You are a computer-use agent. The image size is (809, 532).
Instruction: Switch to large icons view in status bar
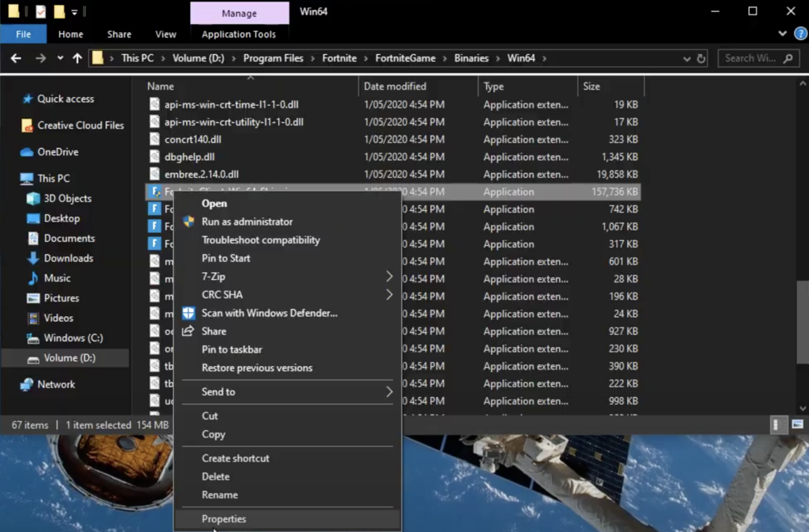click(797, 424)
